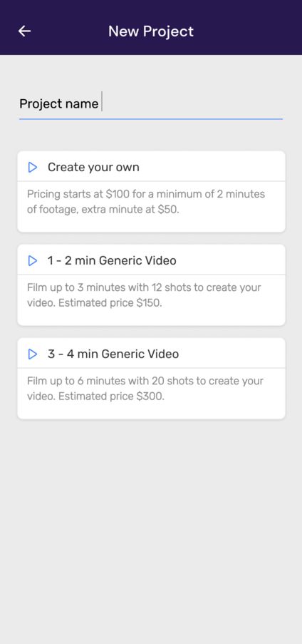This screenshot has width=302, height=644.
Task: Click the New Project header title
Action: click(151, 31)
